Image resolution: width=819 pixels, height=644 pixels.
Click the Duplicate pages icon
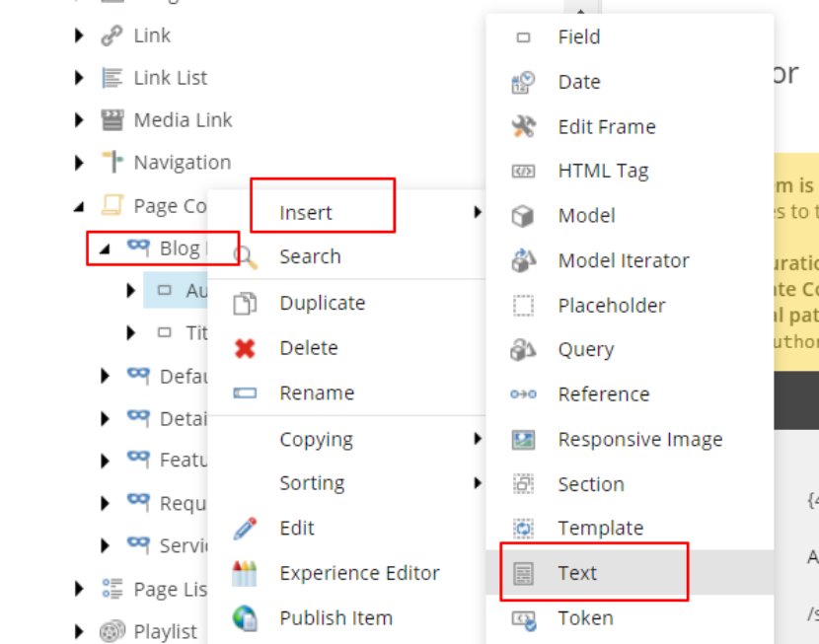point(245,303)
